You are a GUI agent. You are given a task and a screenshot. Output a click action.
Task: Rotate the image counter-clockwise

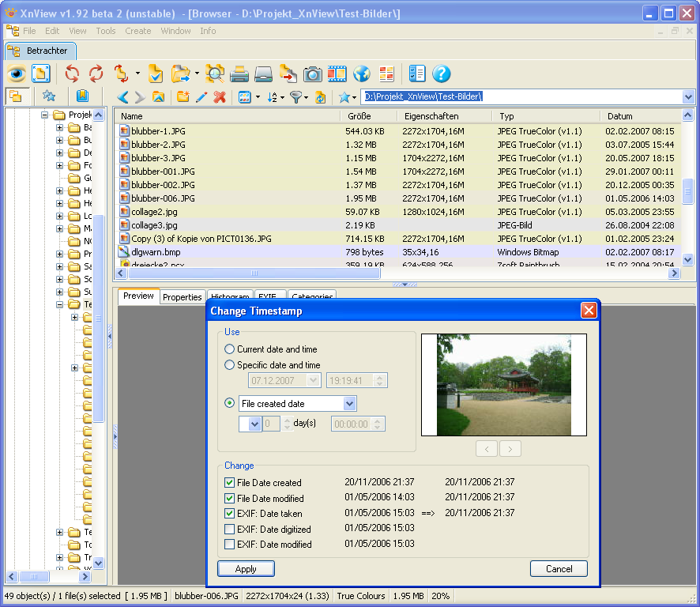tap(72, 74)
